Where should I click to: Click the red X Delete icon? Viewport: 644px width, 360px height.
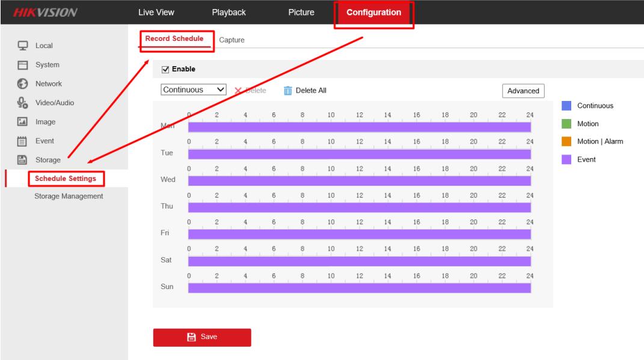[238, 90]
